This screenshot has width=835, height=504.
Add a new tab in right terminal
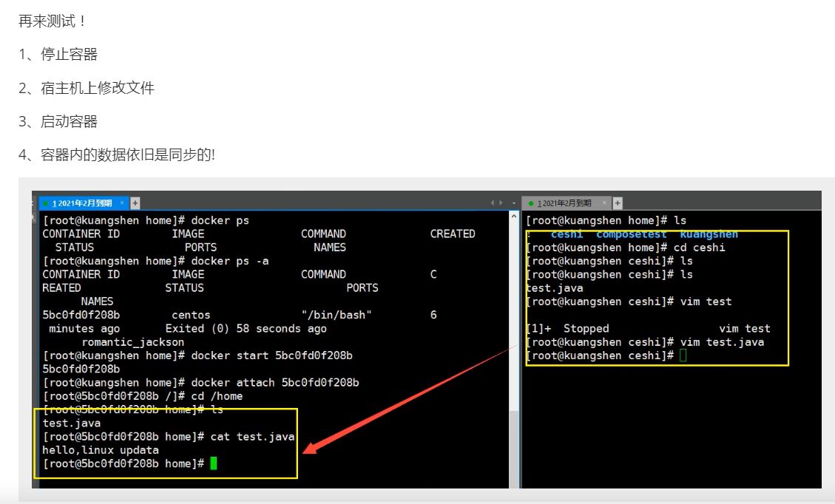coord(618,202)
